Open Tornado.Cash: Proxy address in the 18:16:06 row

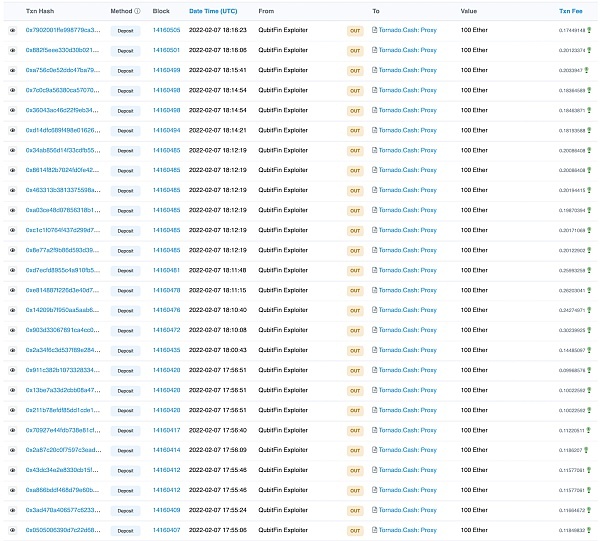(407, 50)
